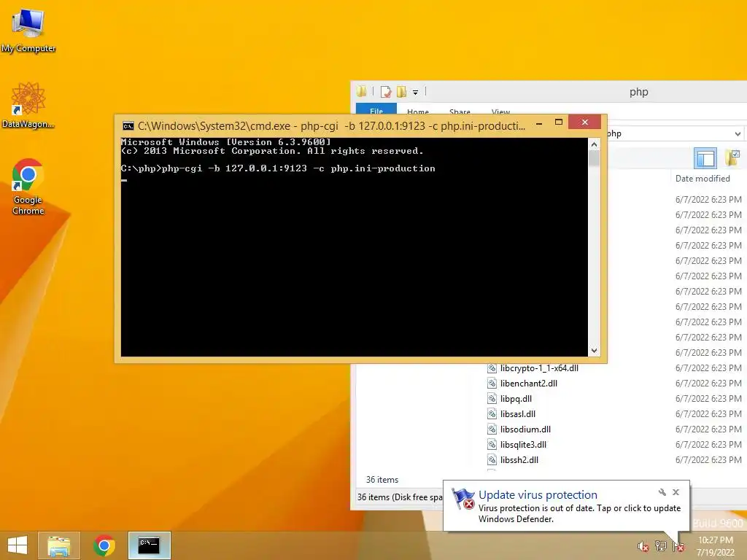Click the libsodium.dll file icon
The image size is (747, 560).
(492, 429)
